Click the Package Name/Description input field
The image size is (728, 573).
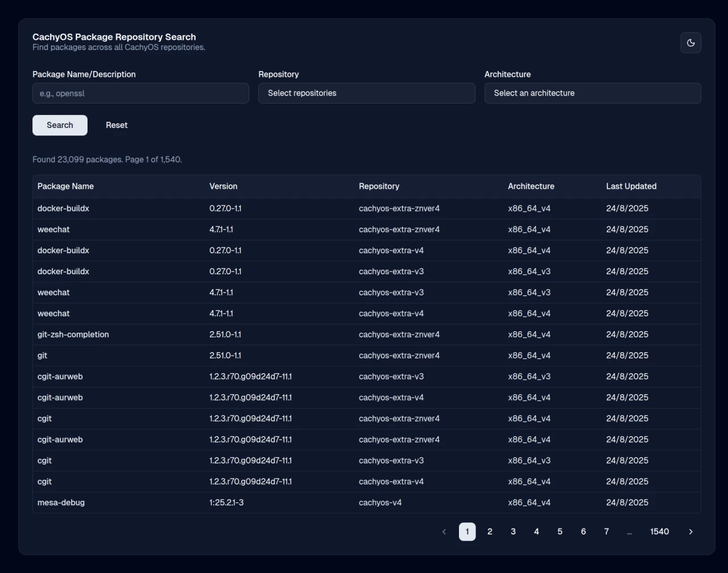[140, 93]
